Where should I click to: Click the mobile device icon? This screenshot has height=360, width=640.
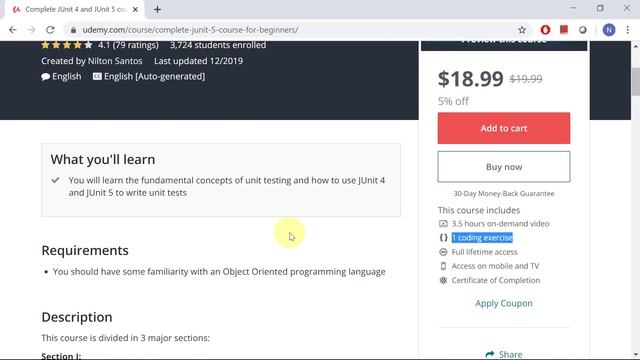[x=443, y=266]
